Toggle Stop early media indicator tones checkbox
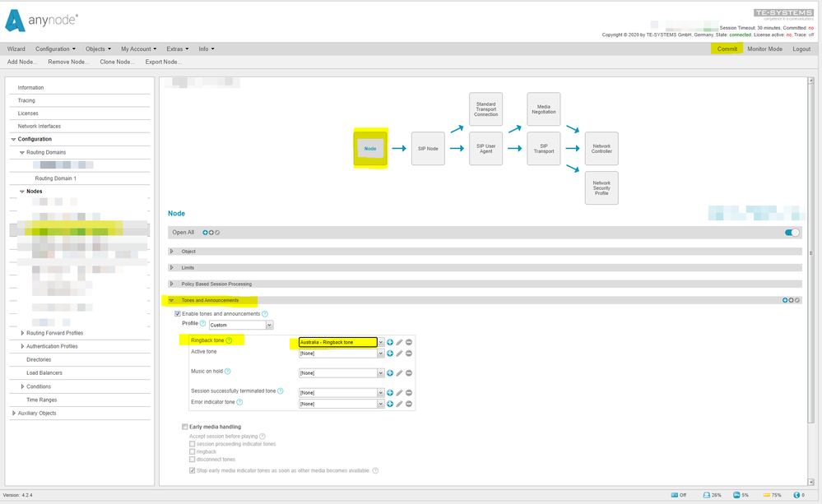This screenshot has height=504, width=822. [x=192, y=470]
